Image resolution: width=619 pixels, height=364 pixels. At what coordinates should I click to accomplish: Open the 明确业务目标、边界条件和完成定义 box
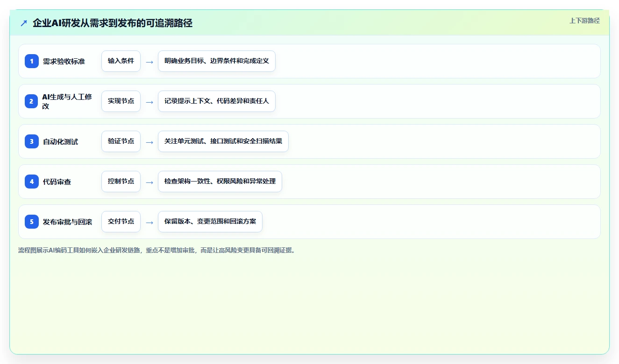point(217,61)
